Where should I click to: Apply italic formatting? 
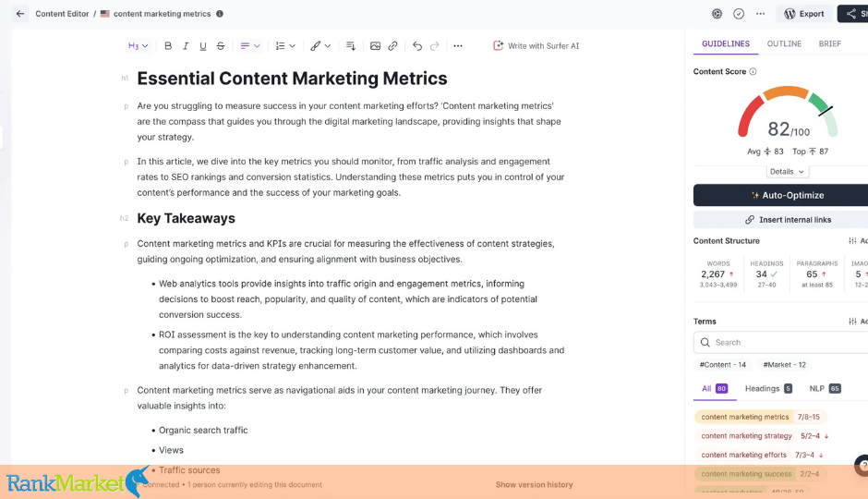point(186,46)
